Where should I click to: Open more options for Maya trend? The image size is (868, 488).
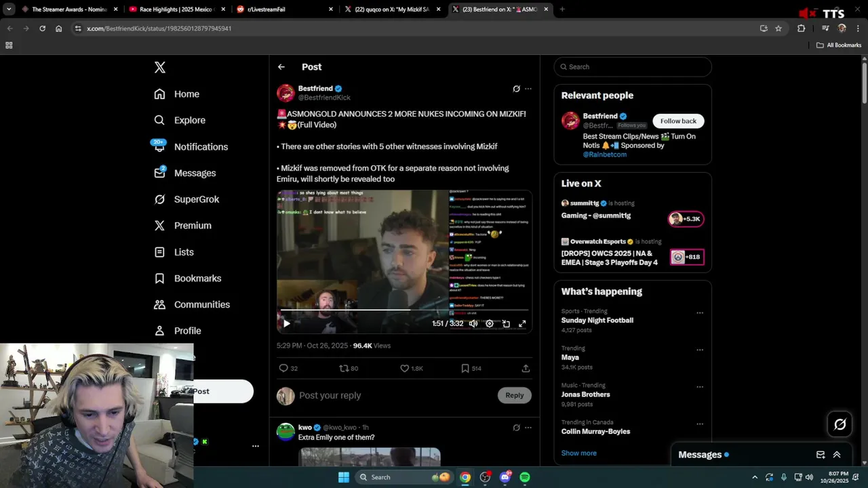pyautogui.click(x=700, y=350)
